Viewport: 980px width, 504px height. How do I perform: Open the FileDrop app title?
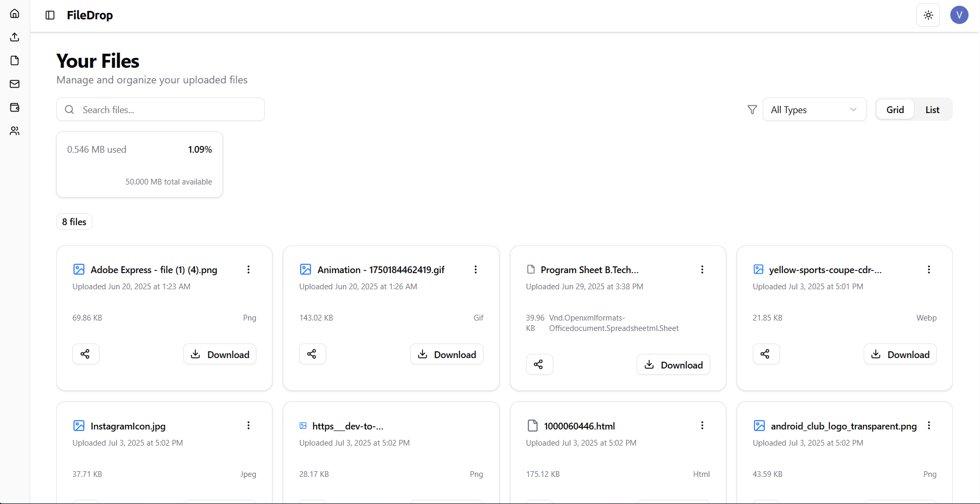click(x=89, y=15)
